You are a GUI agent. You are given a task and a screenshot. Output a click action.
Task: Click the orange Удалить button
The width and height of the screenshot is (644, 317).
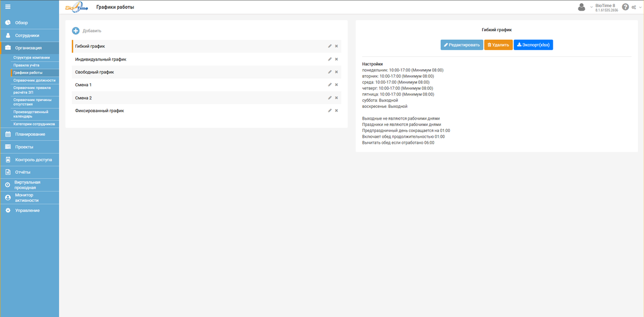[499, 45]
